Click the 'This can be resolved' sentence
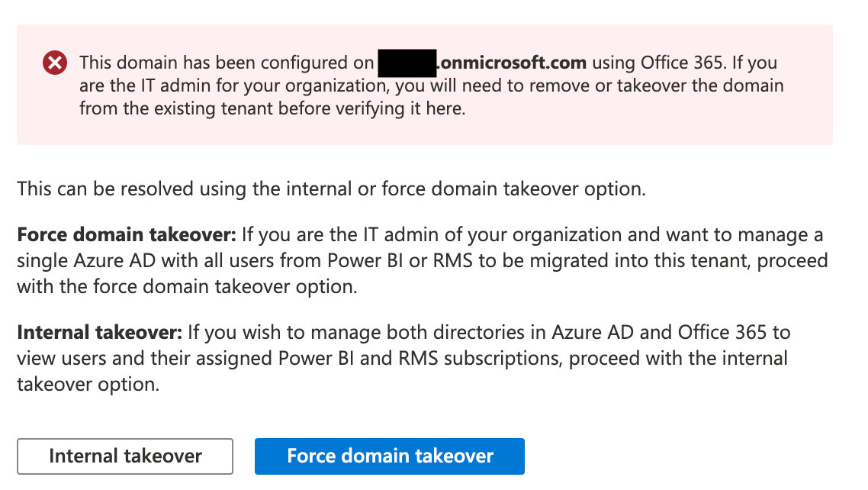 pos(331,189)
